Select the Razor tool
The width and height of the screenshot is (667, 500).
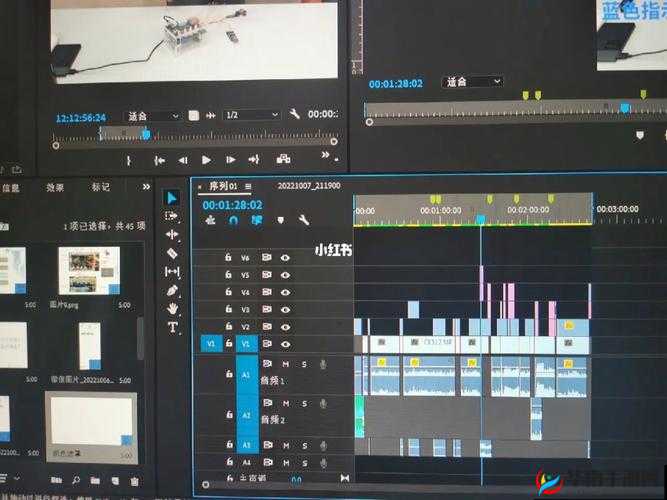(172, 253)
